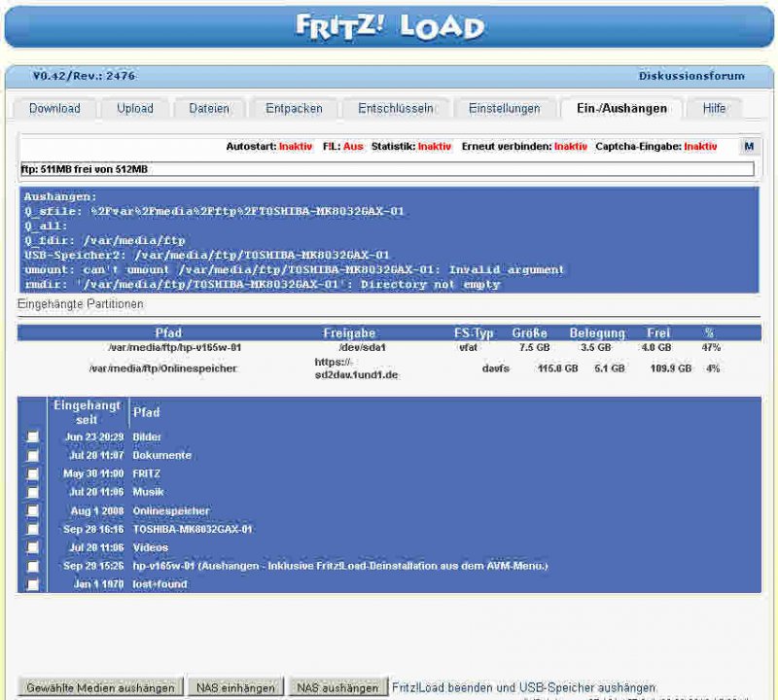The width and height of the screenshot is (778, 700).
Task: Click the Eingehängte Partitionen heading
Action: (81, 303)
